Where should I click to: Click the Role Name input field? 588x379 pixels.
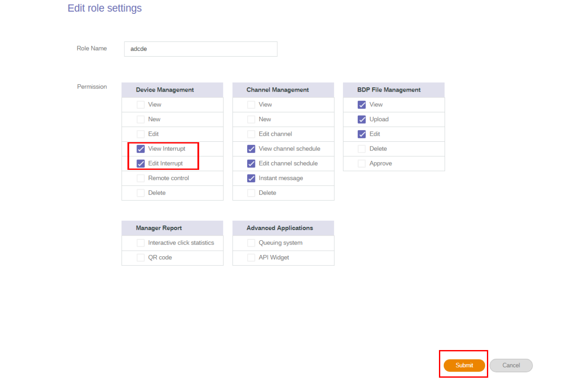coord(200,49)
